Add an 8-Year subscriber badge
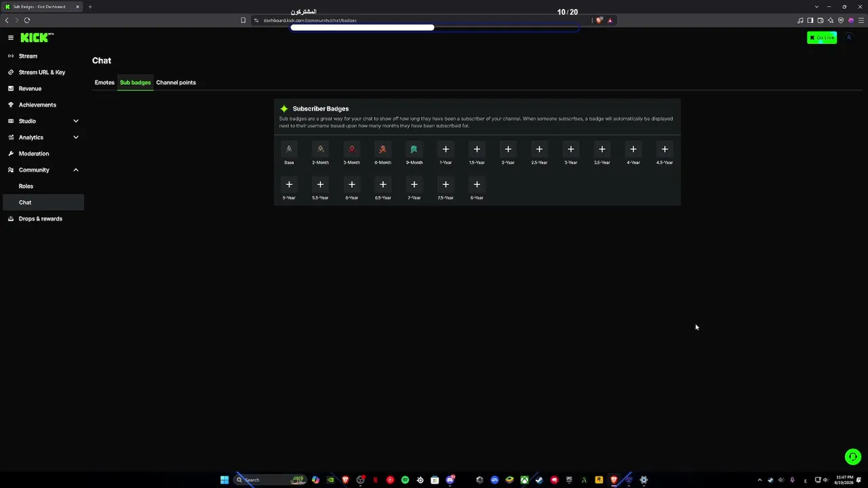The image size is (868, 488). (477, 184)
